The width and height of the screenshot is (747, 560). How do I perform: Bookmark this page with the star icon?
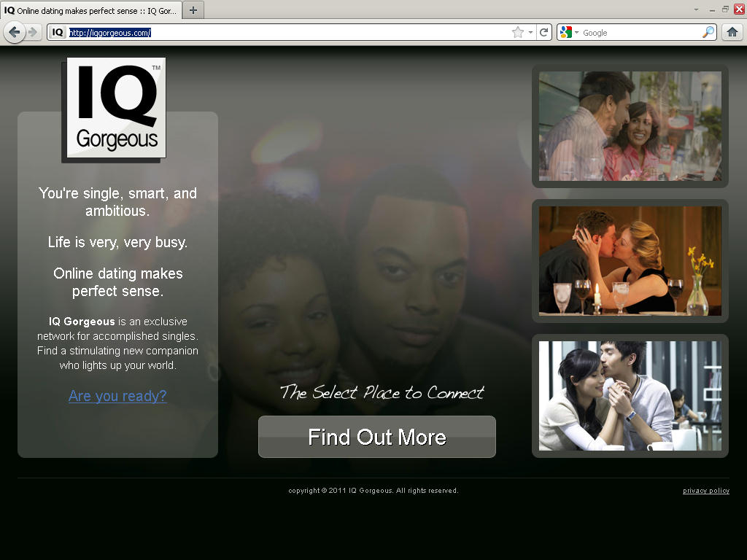pyautogui.click(x=518, y=32)
